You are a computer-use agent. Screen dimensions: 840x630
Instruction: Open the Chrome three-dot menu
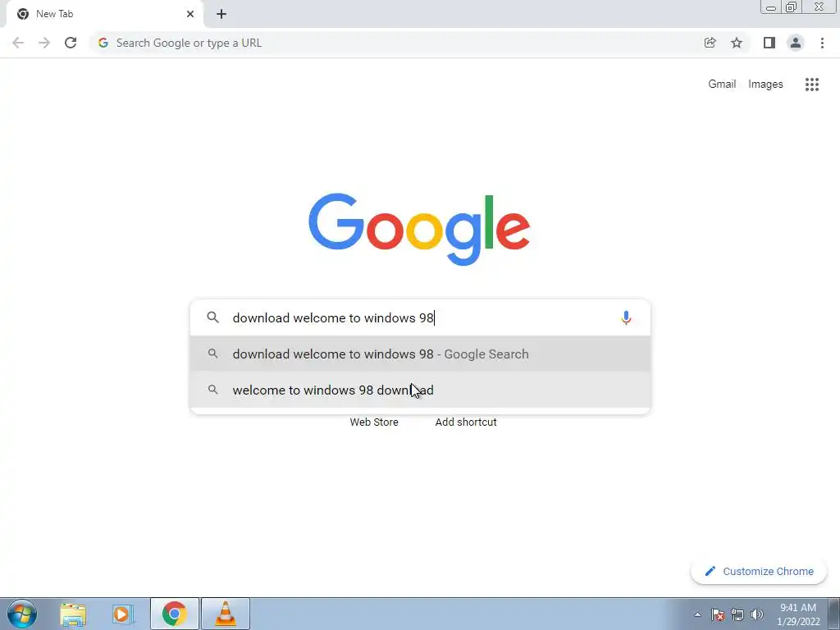822,43
